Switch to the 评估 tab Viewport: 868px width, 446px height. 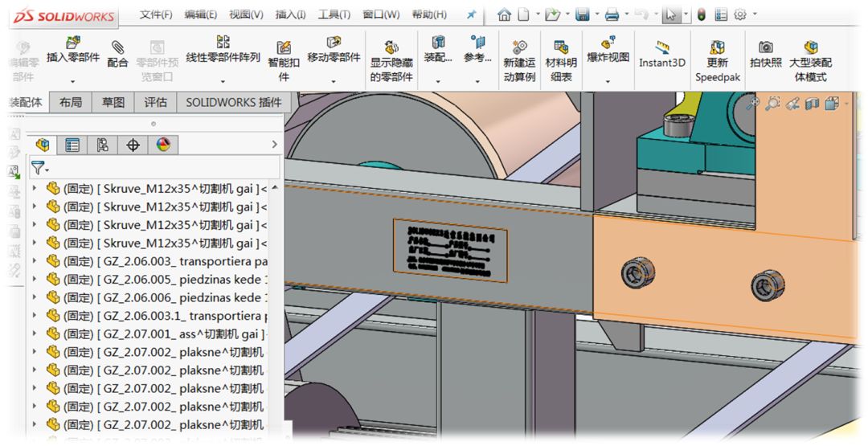pyautogui.click(x=156, y=102)
